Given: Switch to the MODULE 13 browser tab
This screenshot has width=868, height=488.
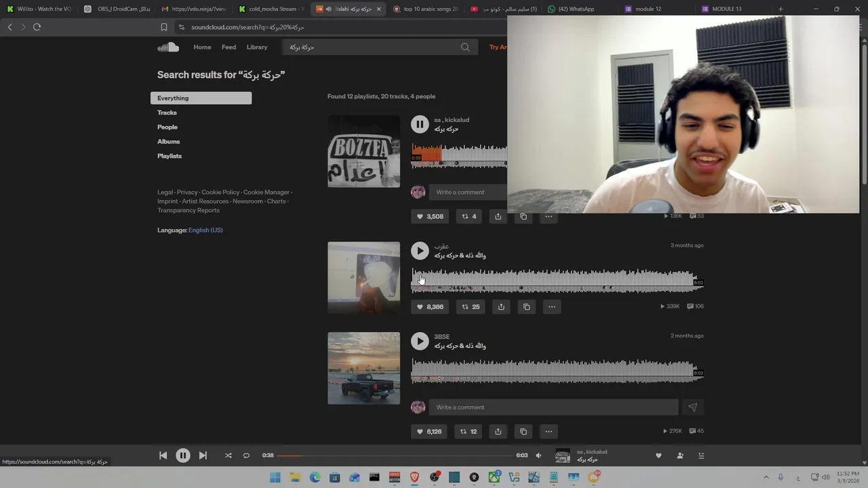Looking at the screenshot, I should 726,9.
